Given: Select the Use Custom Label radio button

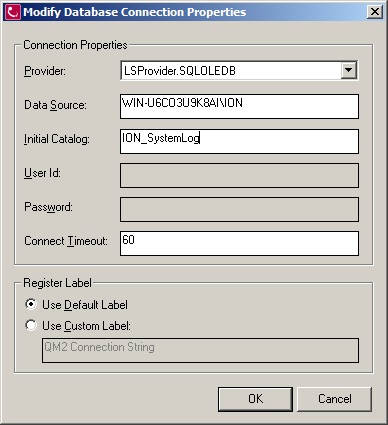Looking at the screenshot, I should point(31,325).
